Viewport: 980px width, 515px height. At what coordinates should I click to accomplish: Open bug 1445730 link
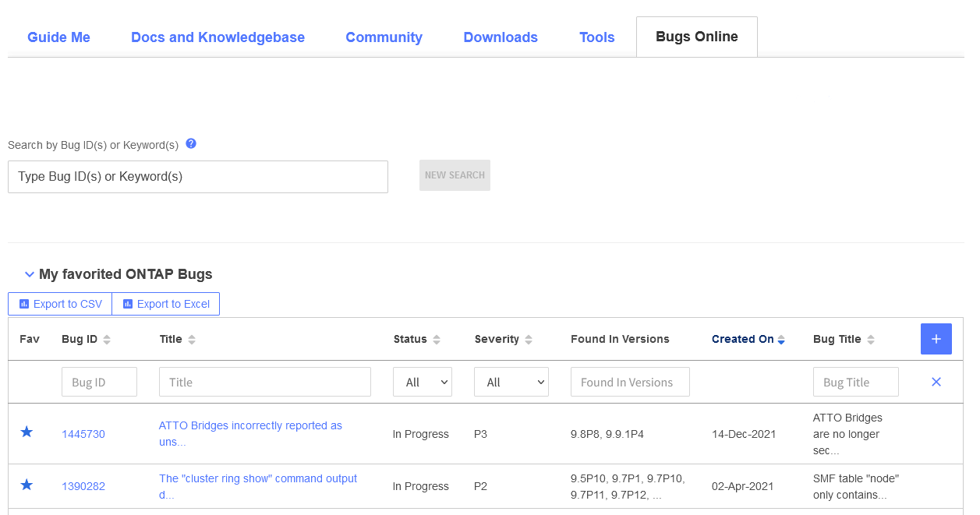pos(83,434)
